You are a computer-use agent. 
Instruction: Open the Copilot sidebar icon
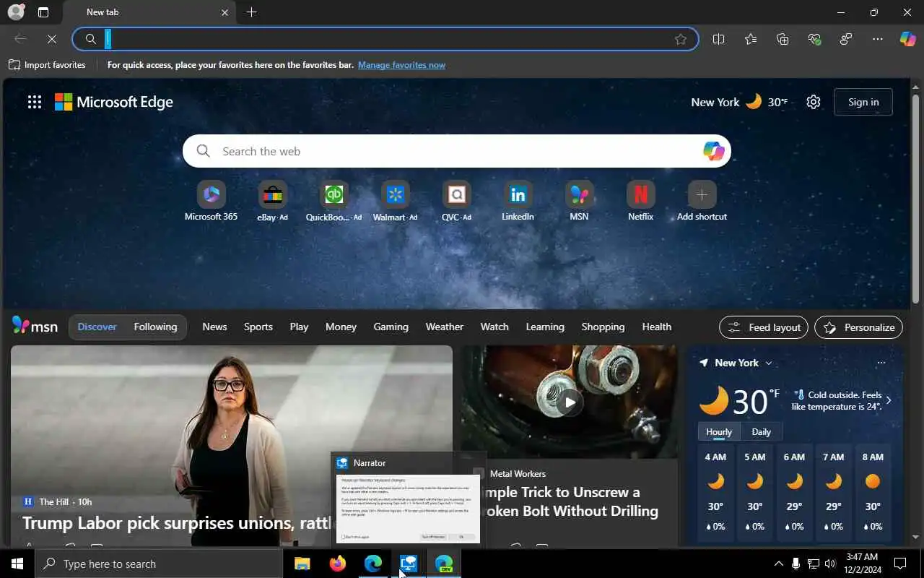tap(907, 39)
